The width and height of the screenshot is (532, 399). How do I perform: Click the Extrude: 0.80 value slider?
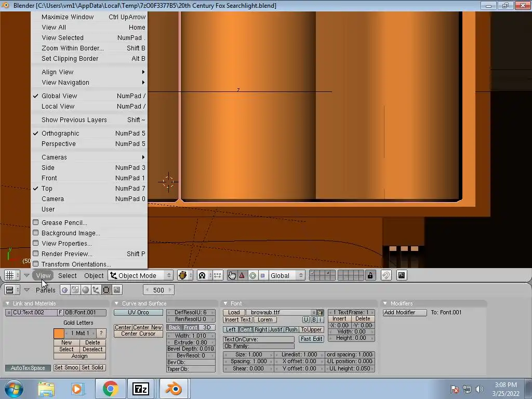(191, 342)
